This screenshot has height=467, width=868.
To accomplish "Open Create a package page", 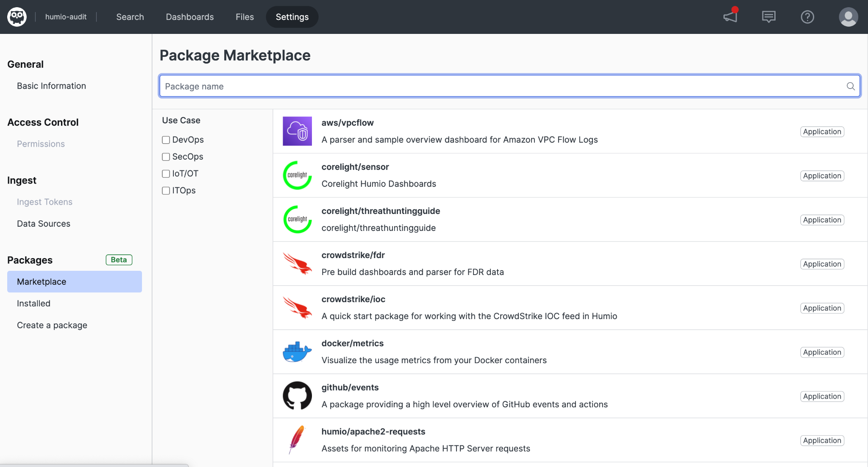I will (x=52, y=325).
